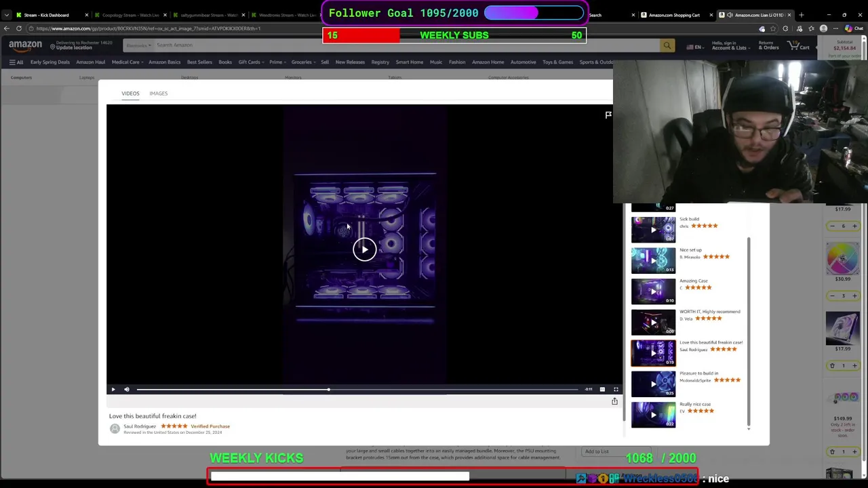Image resolution: width=868 pixels, height=488 pixels.
Task: Increase quantity of $30.99 fan item
Action: point(854,296)
